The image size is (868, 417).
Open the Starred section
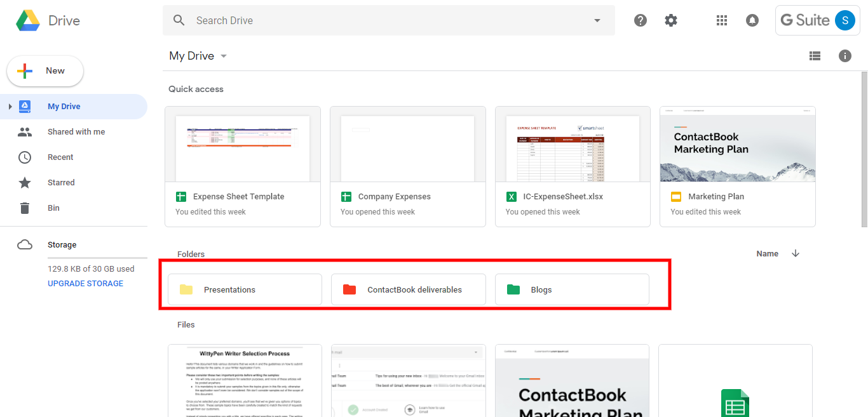[74, 183]
